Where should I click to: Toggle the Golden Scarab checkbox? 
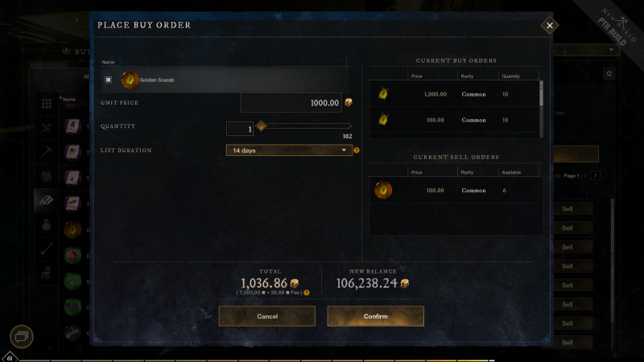(108, 80)
